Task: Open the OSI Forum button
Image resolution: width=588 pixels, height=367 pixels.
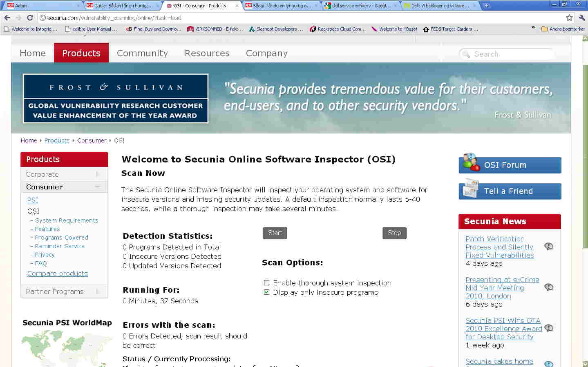Action: click(510, 165)
